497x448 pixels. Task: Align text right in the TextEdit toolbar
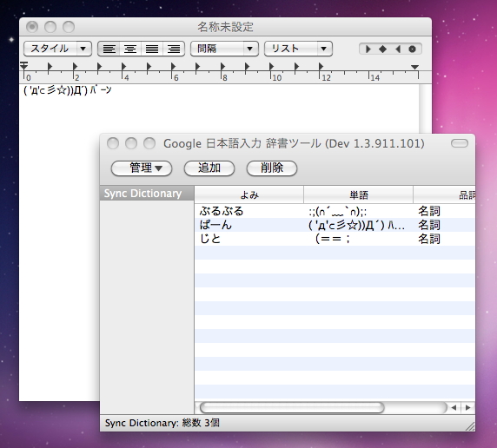(174, 49)
